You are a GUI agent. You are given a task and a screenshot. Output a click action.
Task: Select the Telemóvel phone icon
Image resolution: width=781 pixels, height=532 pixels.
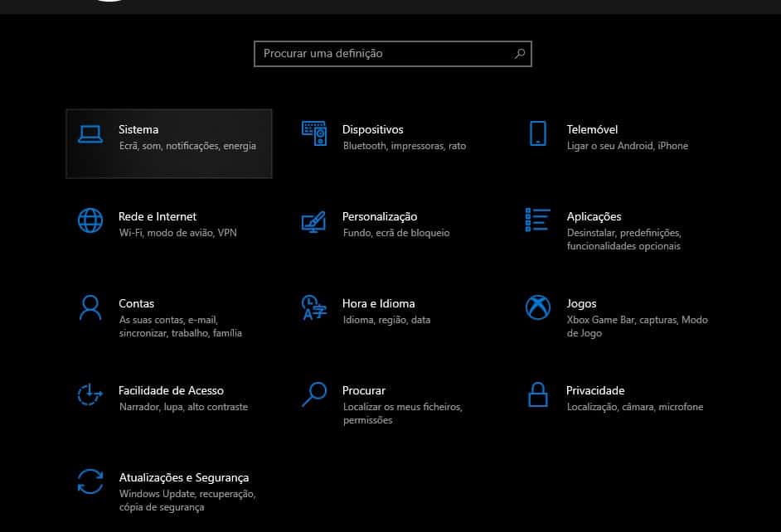pos(538,133)
